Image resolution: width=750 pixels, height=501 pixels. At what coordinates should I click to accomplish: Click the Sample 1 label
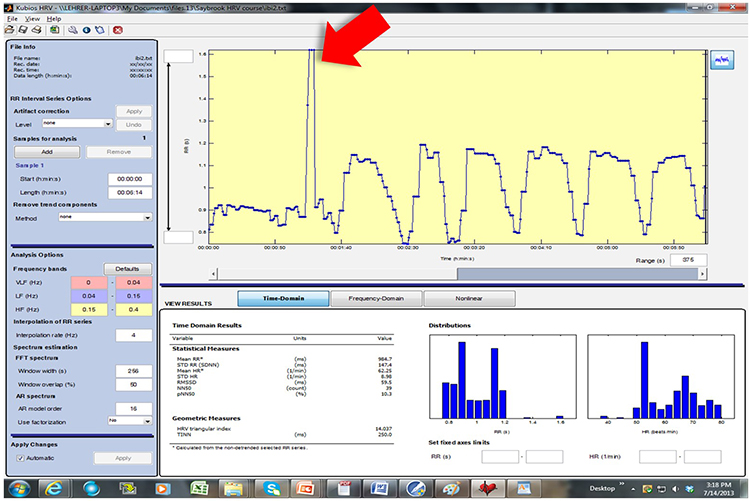click(x=30, y=165)
